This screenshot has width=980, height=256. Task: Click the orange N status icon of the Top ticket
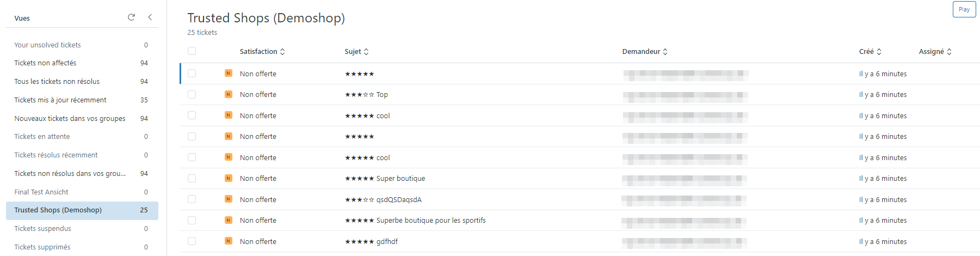229,94
